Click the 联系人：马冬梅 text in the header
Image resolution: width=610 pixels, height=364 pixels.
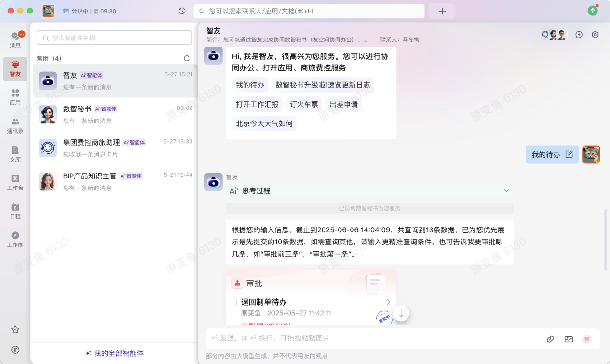[x=400, y=40]
